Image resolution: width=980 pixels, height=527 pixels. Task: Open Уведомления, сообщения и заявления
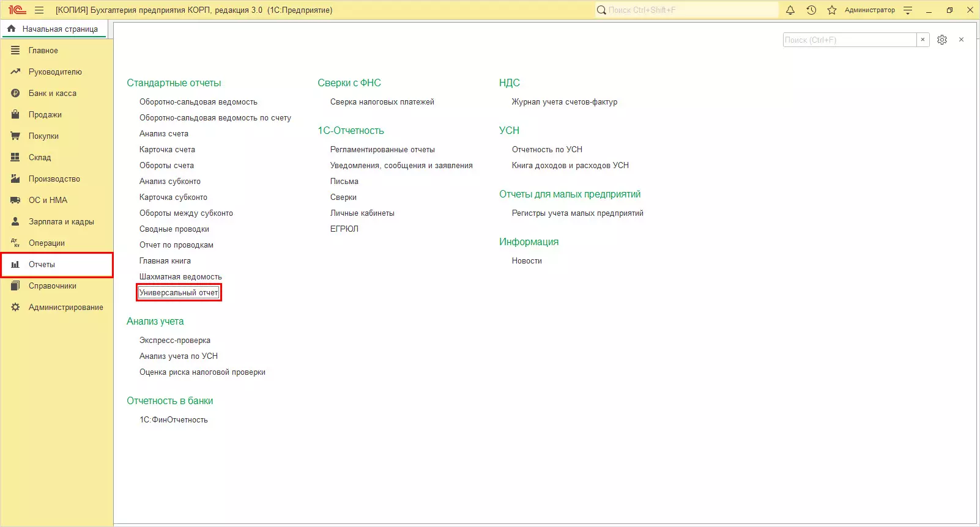401,165
